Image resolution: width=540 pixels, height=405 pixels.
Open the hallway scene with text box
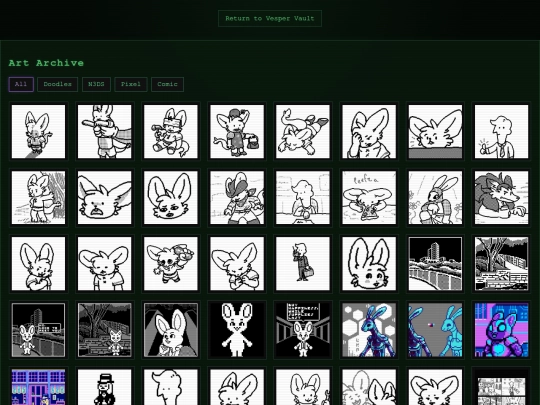(303, 330)
